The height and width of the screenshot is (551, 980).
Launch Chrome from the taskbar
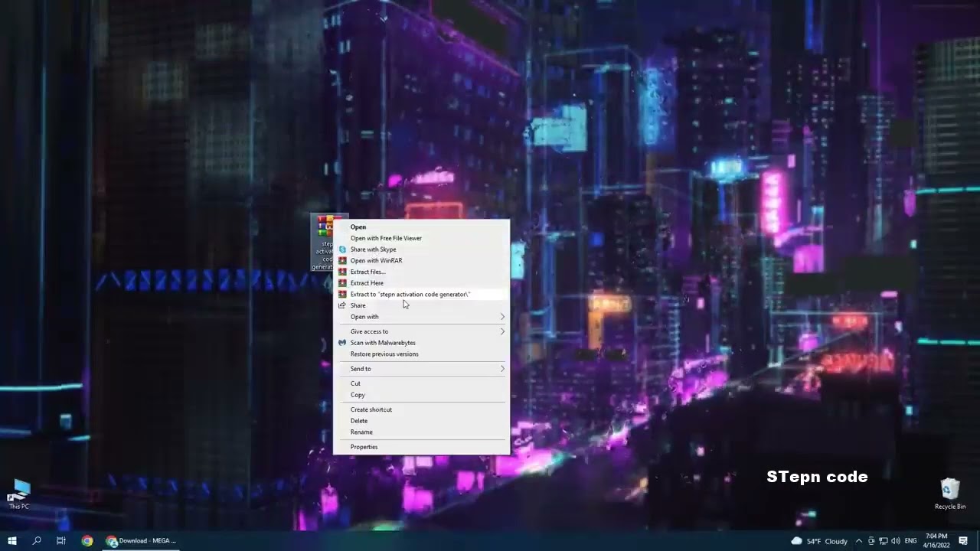pyautogui.click(x=87, y=541)
